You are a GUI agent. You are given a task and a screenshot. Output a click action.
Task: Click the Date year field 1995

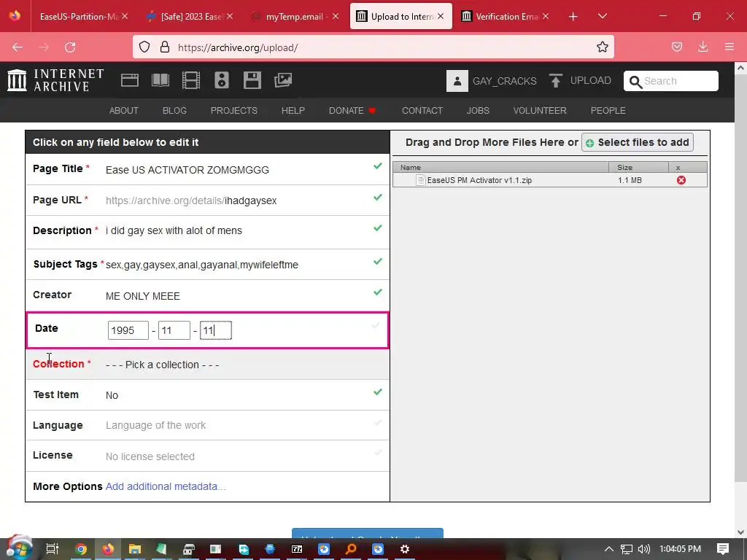[x=128, y=330]
